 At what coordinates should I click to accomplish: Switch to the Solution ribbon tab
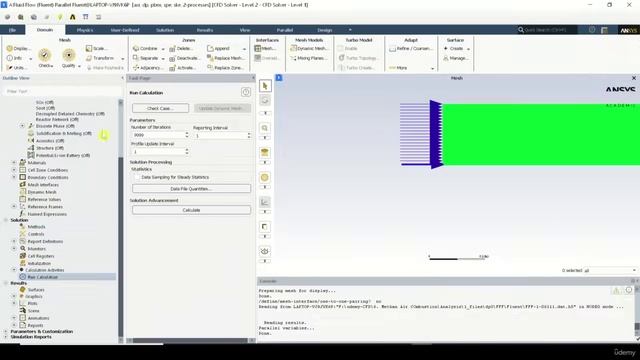pyautogui.click(x=165, y=30)
